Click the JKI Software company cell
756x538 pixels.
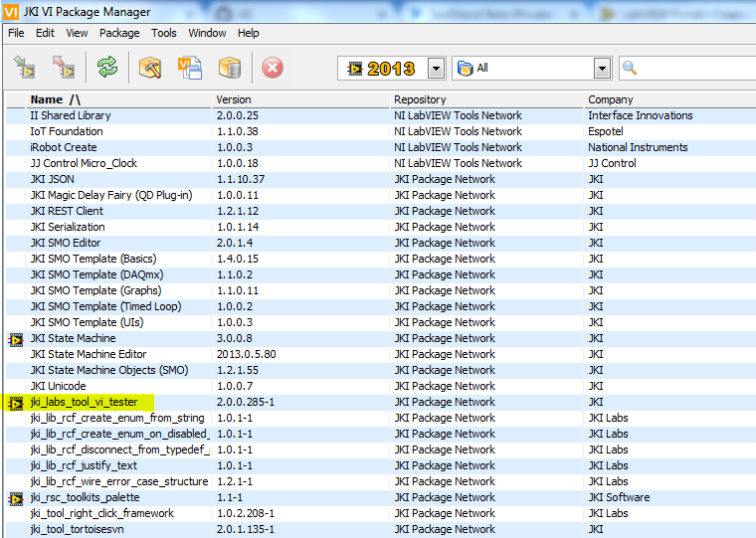619,497
